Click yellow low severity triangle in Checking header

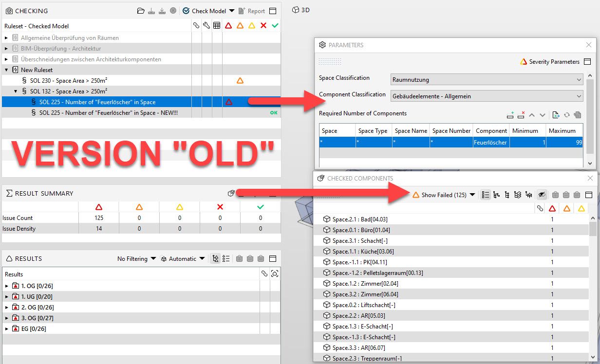[252, 26]
